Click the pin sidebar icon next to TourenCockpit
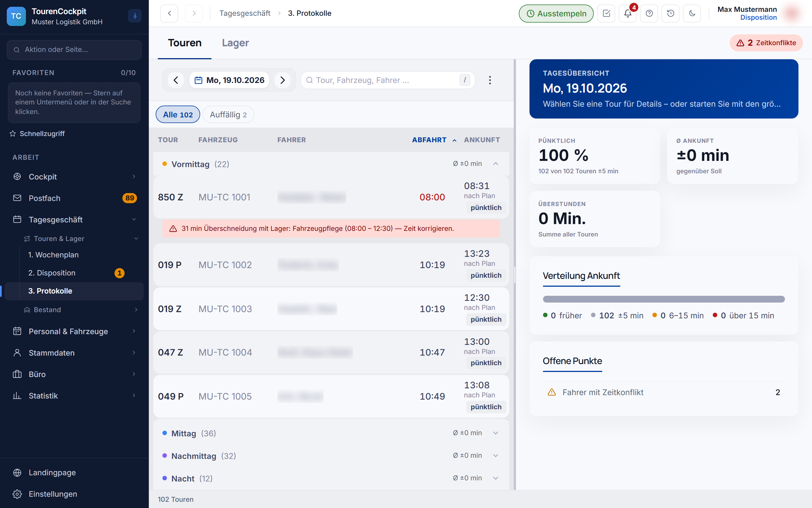 (x=135, y=16)
